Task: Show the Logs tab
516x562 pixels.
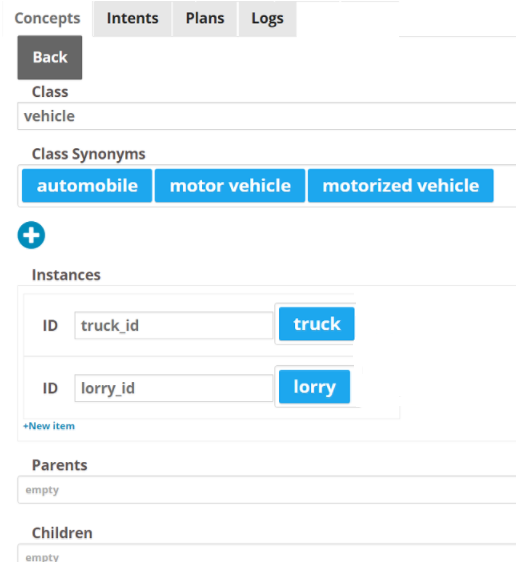Action: (x=267, y=18)
